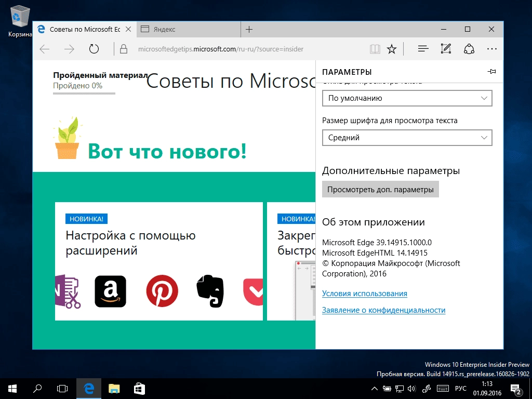Switch to the Яндекс tab
The image size is (532, 399).
click(x=189, y=30)
